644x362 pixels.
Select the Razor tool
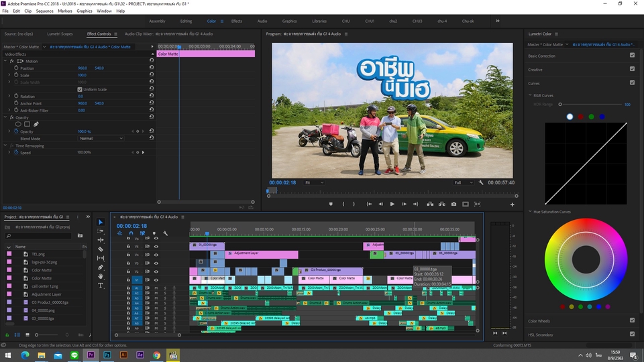pyautogui.click(x=101, y=249)
